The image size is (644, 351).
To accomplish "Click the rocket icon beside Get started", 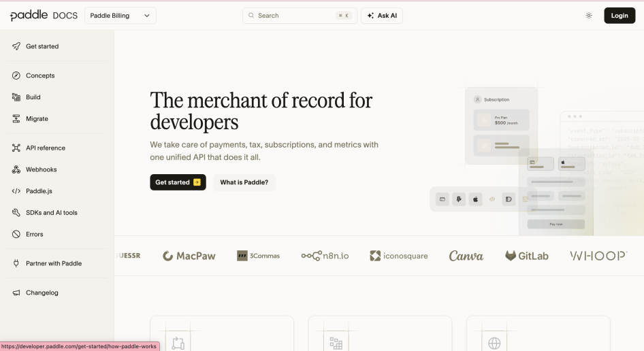I will click(16, 46).
